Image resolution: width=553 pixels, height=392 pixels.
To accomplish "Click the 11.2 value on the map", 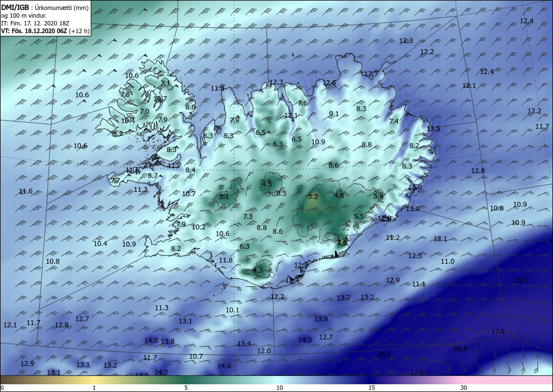I will [393, 238].
